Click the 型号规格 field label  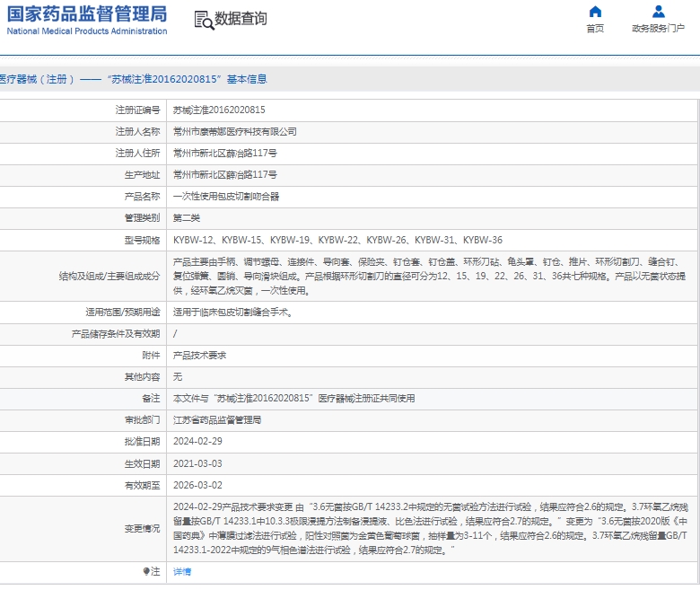coord(142,241)
